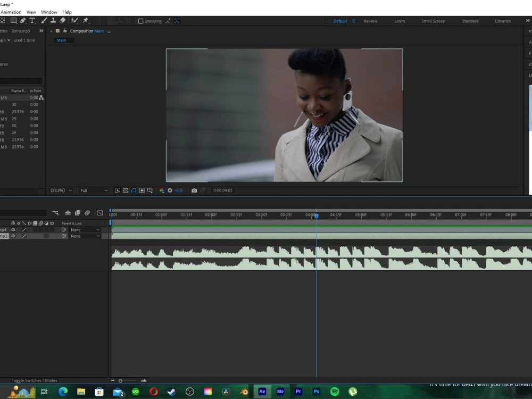Switch to the Learn workspace

[400, 21]
